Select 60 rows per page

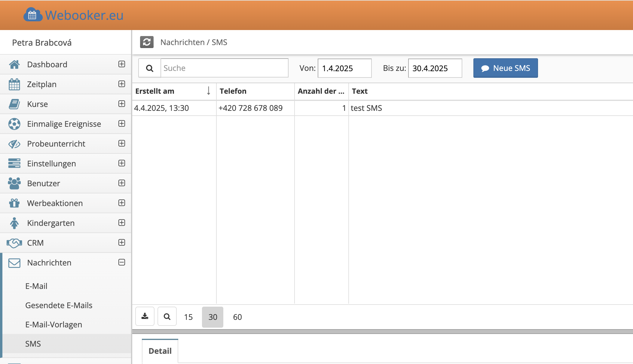click(237, 317)
